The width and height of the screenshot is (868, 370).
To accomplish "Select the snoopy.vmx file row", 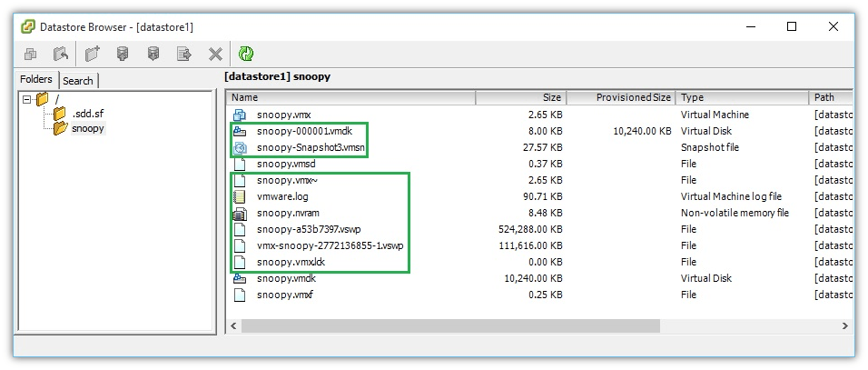I will pos(540,115).
